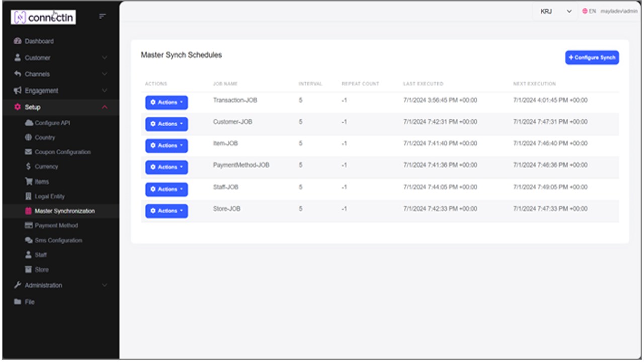Viewport: 644px width, 362px height.
Task: Open the File menu link
Action: (x=30, y=302)
